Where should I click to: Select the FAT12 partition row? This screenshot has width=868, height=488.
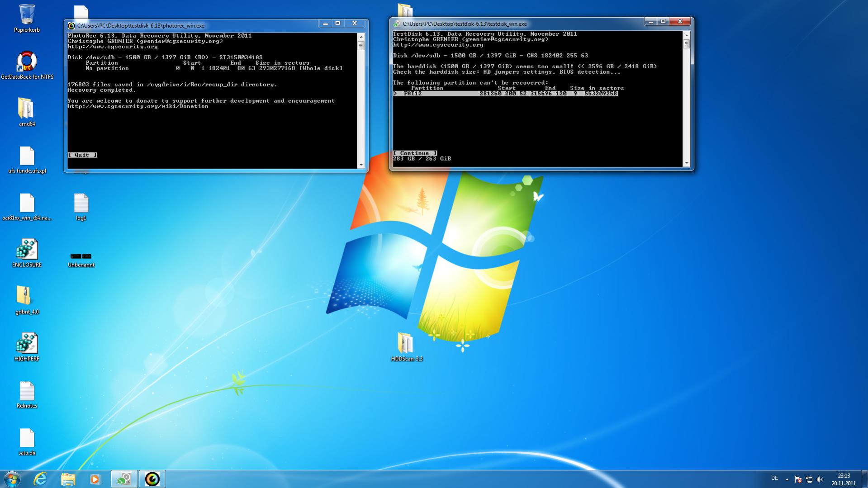(505, 94)
